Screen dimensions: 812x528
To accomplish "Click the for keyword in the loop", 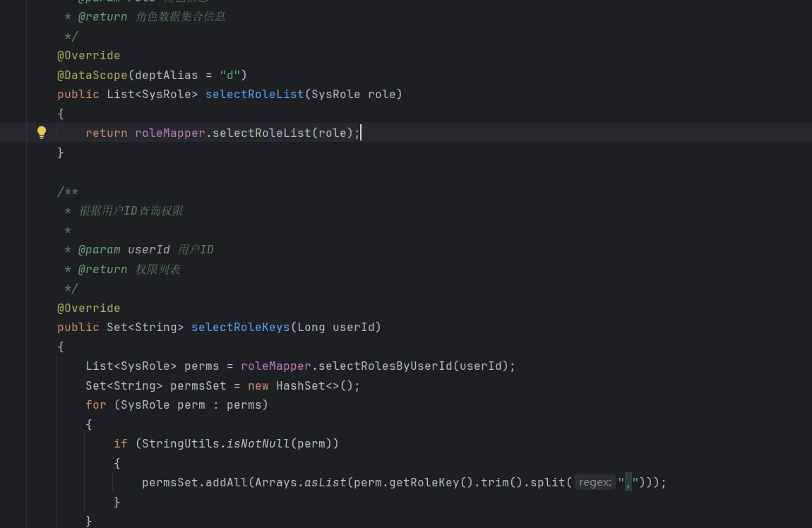I will point(96,404).
